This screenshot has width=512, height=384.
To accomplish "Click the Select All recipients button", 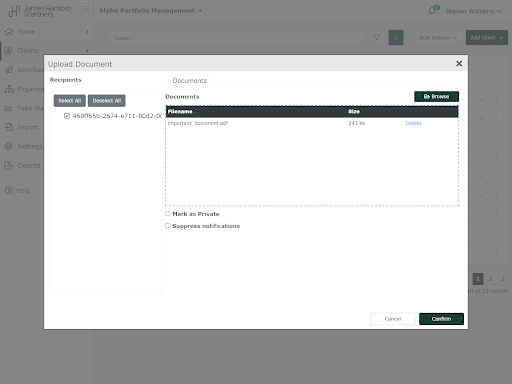I will point(70,101).
